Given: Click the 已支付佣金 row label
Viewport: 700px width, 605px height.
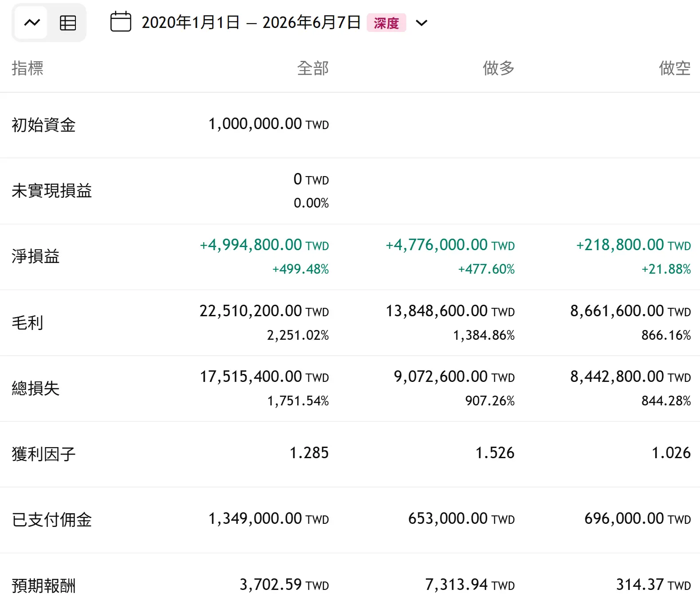Looking at the screenshot, I should pos(51,520).
